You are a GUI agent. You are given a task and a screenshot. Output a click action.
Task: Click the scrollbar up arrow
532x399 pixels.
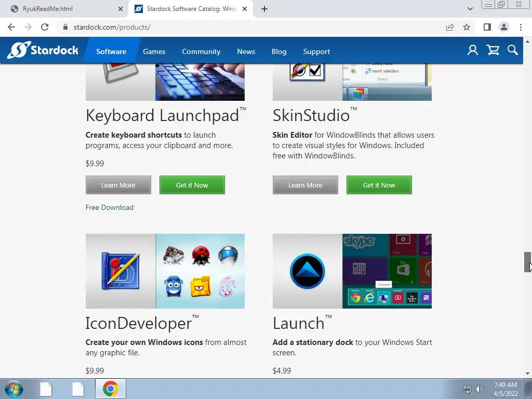tap(527, 41)
